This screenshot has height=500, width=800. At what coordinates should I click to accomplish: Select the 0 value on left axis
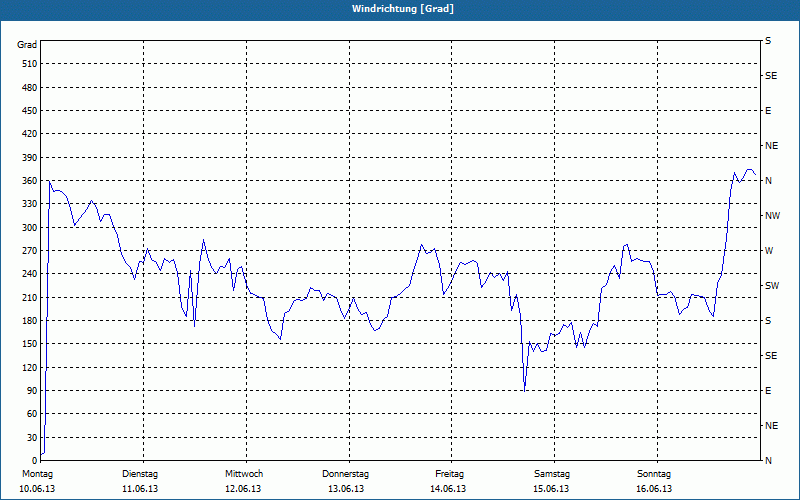point(34,461)
